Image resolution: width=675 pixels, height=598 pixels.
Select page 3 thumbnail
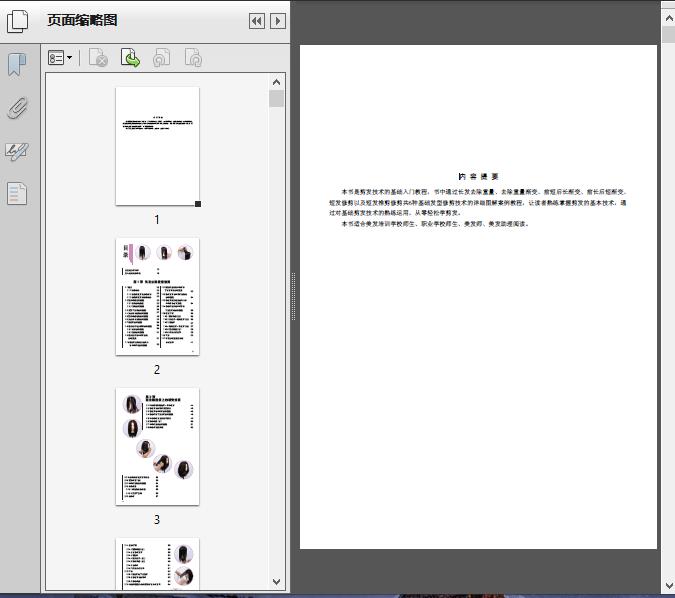(x=157, y=446)
